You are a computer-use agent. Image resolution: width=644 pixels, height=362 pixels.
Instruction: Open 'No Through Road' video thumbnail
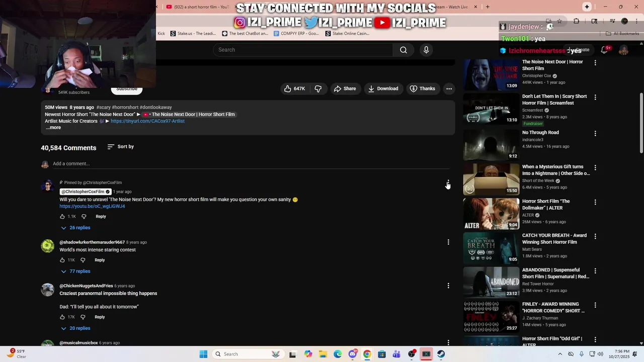click(x=491, y=145)
